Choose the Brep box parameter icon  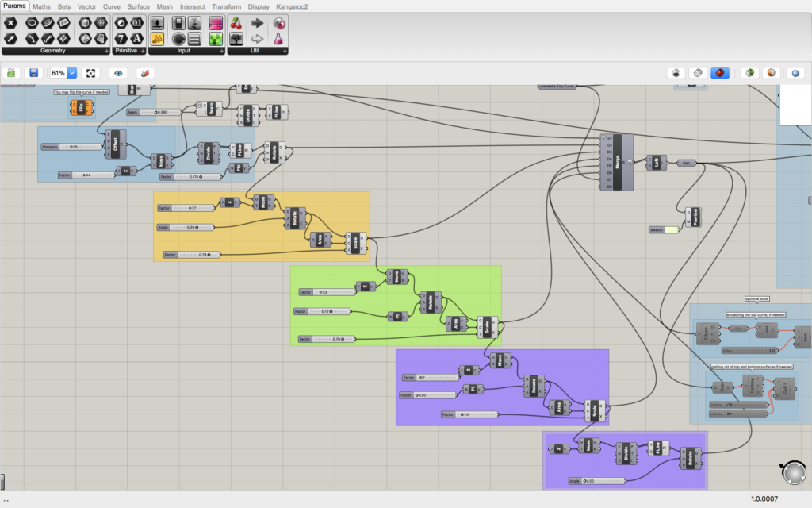pyautogui.click(x=85, y=23)
